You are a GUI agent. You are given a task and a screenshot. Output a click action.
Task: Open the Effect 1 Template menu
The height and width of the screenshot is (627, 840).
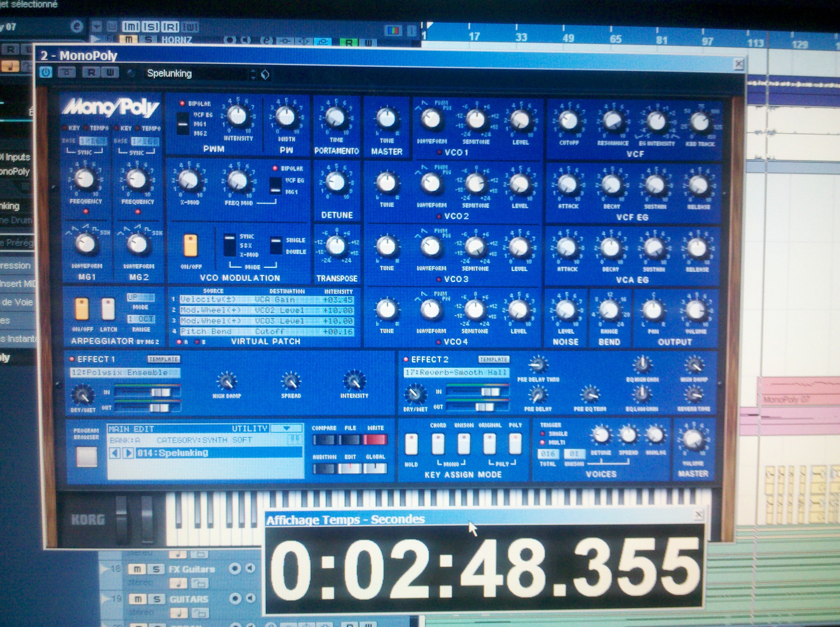[x=163, y=359]
